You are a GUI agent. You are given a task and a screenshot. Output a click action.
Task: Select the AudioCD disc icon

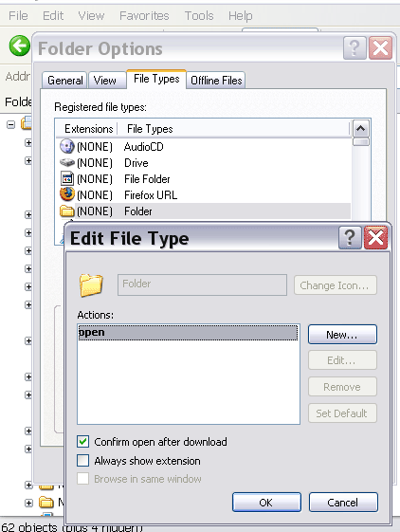tap(67, 147)
